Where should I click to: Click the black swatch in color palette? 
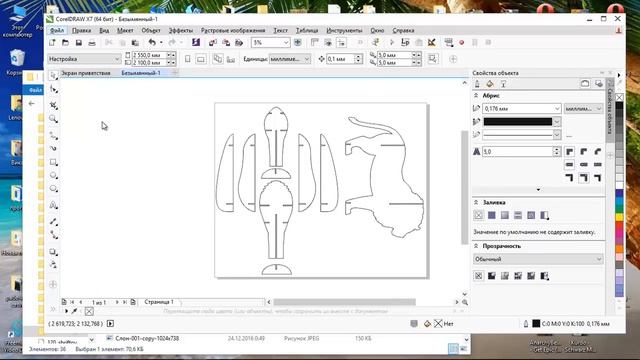(x=619, y=106)
